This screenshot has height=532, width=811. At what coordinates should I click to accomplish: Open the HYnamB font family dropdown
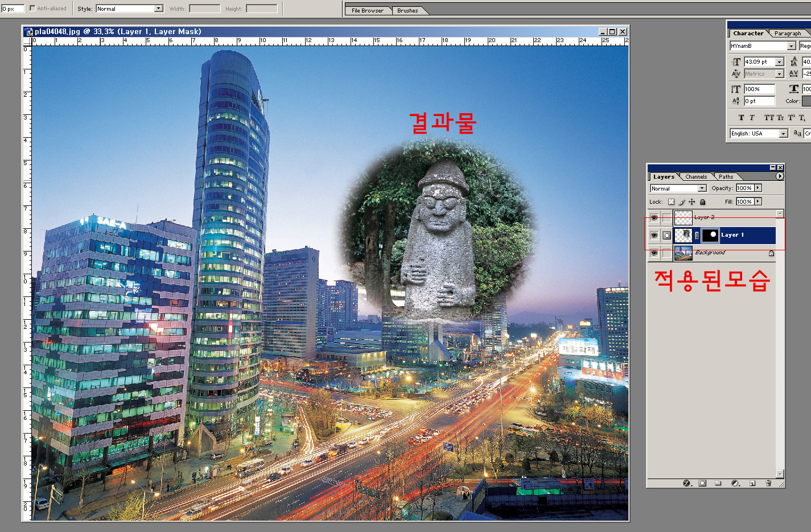[791, 46]
